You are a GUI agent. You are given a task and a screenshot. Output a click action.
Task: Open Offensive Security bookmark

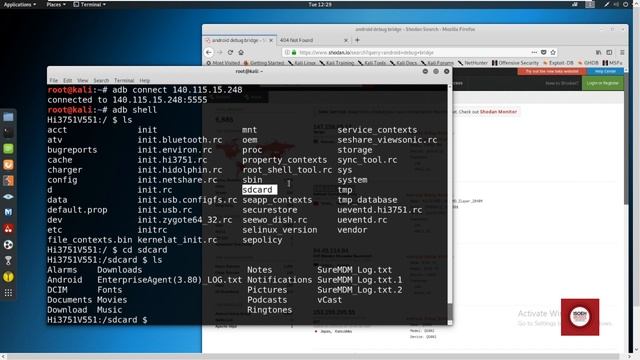pos(516,63)
